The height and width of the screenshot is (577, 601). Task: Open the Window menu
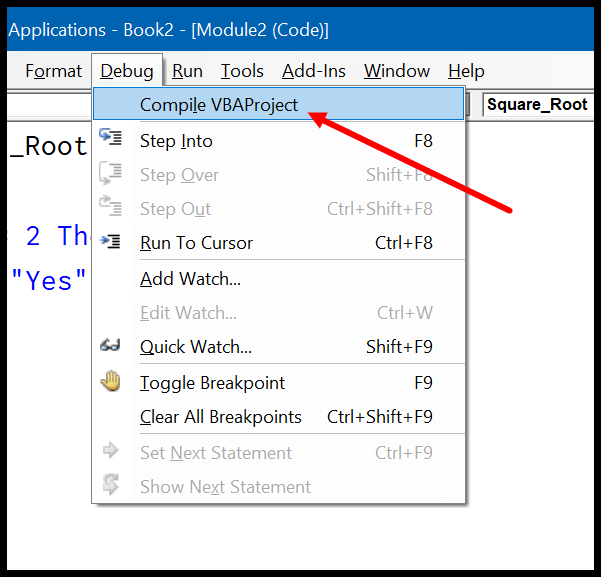click(397, 71)
